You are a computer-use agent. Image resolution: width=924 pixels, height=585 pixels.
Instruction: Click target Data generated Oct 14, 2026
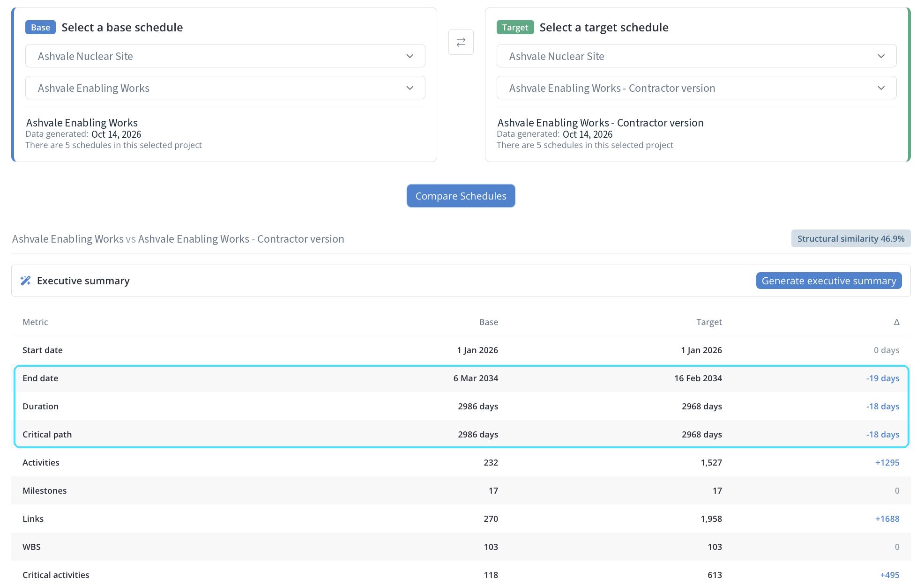tap(588, 134)
